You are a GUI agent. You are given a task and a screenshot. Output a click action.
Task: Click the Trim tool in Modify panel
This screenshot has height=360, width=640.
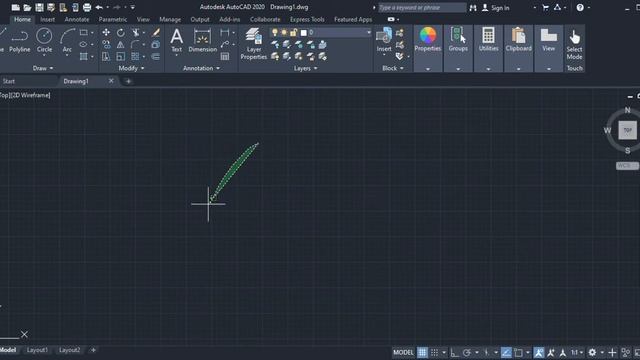pos(136,33)
